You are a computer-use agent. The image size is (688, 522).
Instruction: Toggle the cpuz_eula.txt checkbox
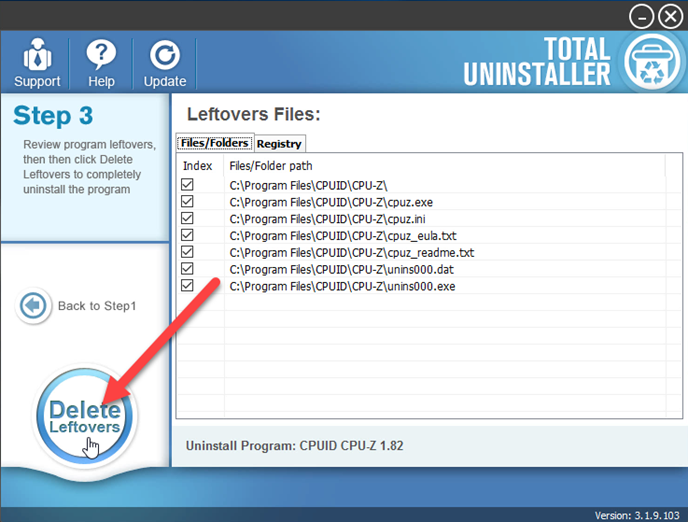click(187, 235)
